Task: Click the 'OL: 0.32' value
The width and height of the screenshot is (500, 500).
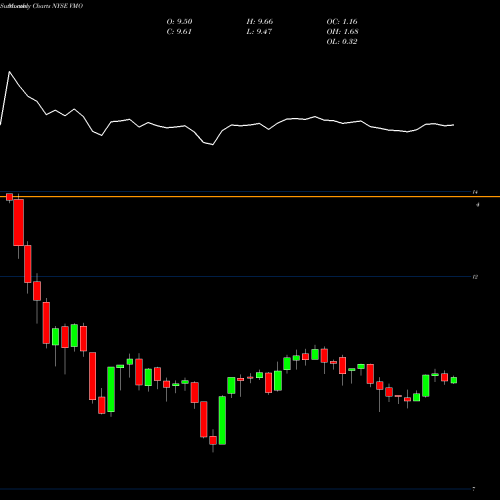Action: 342,42
